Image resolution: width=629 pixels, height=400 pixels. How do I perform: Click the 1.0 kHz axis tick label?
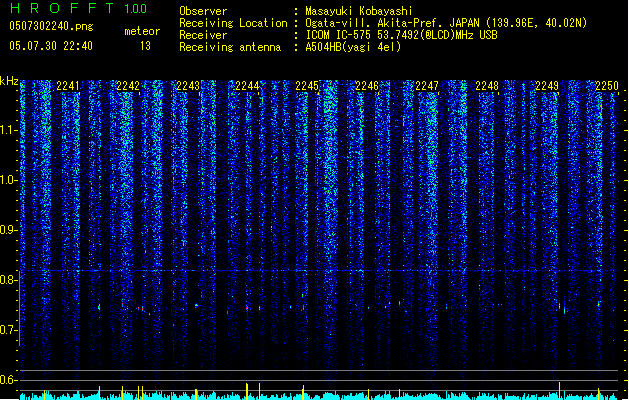[x=9, y=180]
